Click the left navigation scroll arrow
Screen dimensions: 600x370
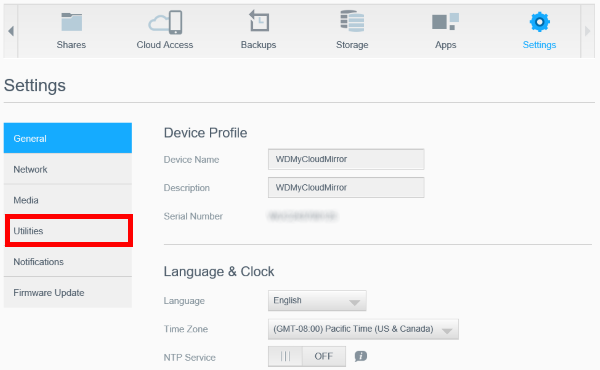(11, 31)
